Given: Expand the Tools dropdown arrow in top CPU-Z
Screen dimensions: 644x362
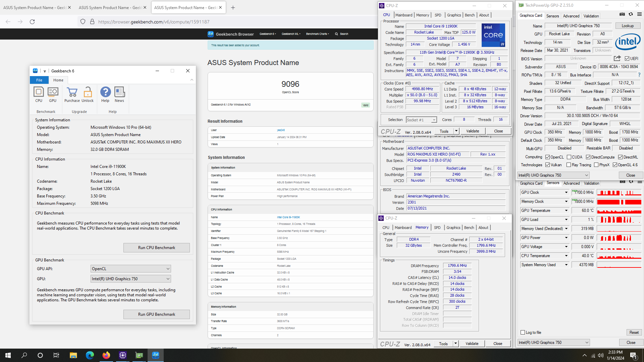Looking at the screenshot, I should (456, 131).
